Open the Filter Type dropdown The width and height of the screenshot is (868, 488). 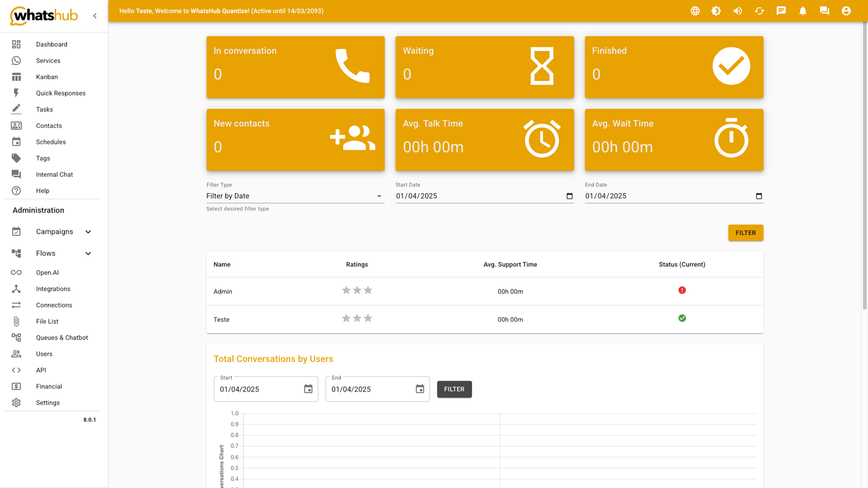click(x=295, y=196)
